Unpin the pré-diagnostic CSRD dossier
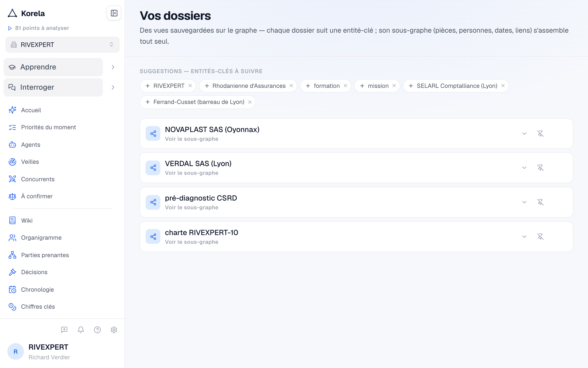Viewport: 588px width, 368px height. point(540,202)
